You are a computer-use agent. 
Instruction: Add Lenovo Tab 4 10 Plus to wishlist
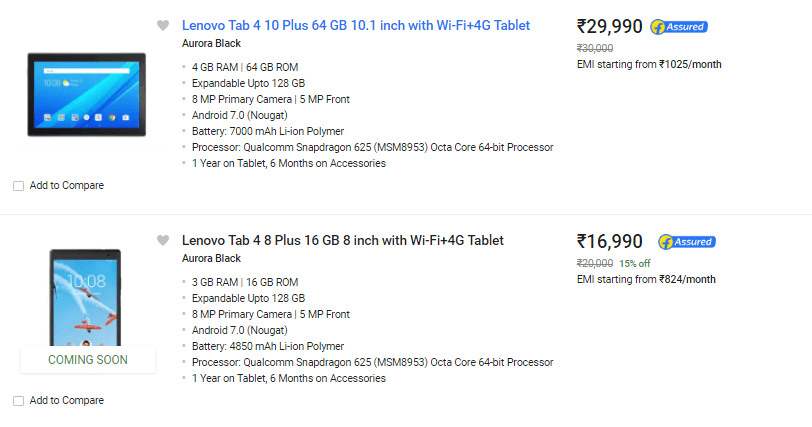point(163,25)
